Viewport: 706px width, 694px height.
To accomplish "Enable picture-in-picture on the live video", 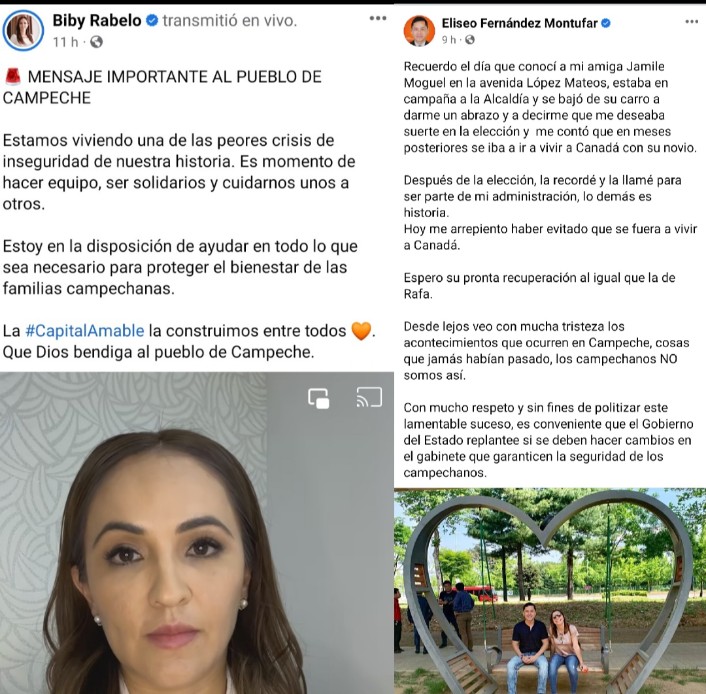I will (319, 398).
